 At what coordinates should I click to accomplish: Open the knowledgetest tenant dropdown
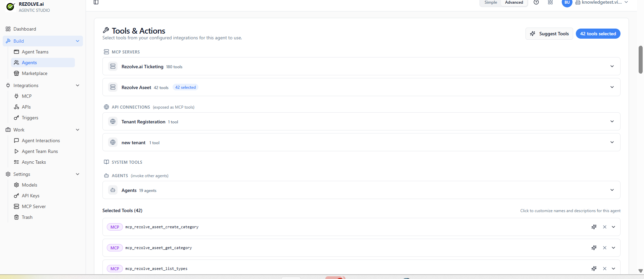pyautogui.click(x=602, y=2)
